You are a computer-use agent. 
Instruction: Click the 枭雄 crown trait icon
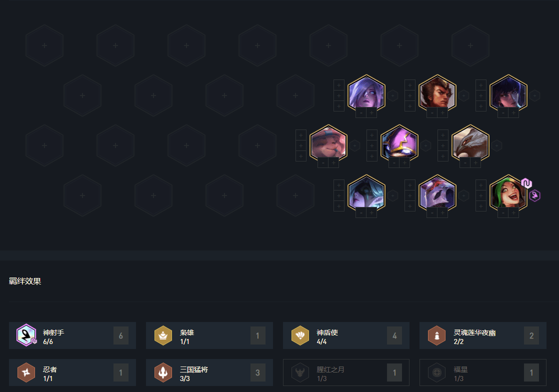coord(163,335)
